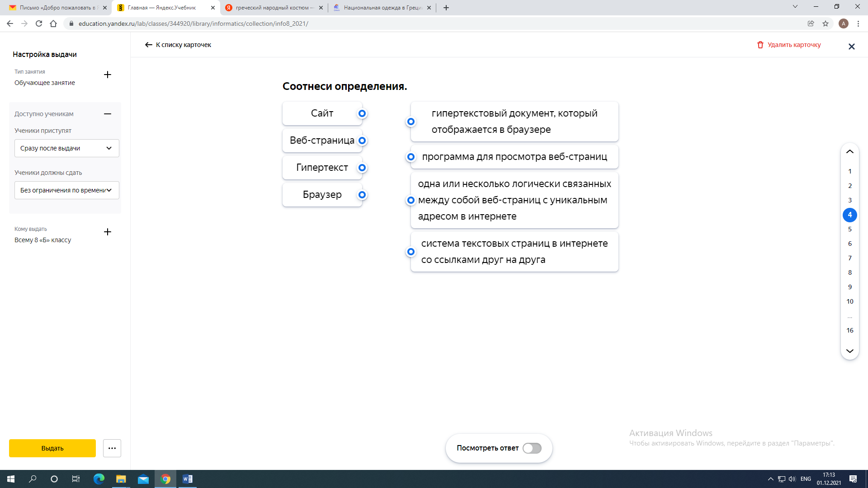Select the dot for одна или несколько definition
The height and width of the screenshot is (488, 868).
[x=411, y=200]
